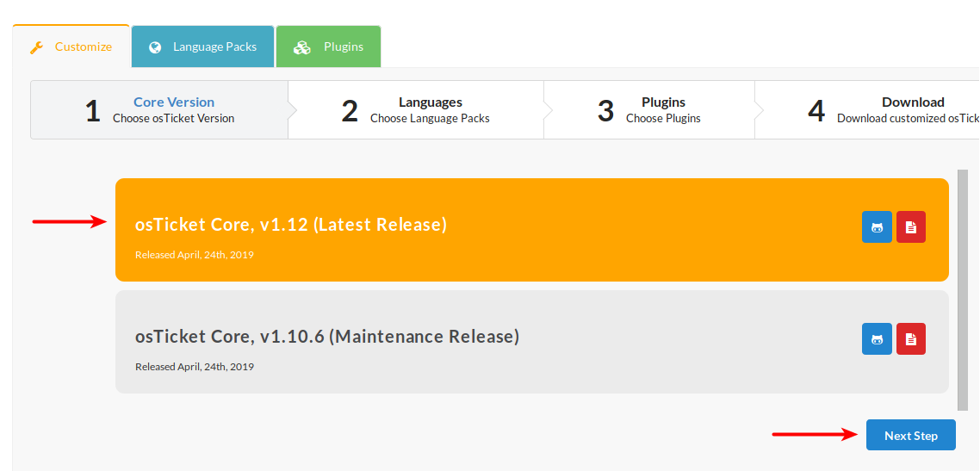Screen dimensions: 980x471
Task: Jump to step 3 Plugins in wizard
Action: 649,110
